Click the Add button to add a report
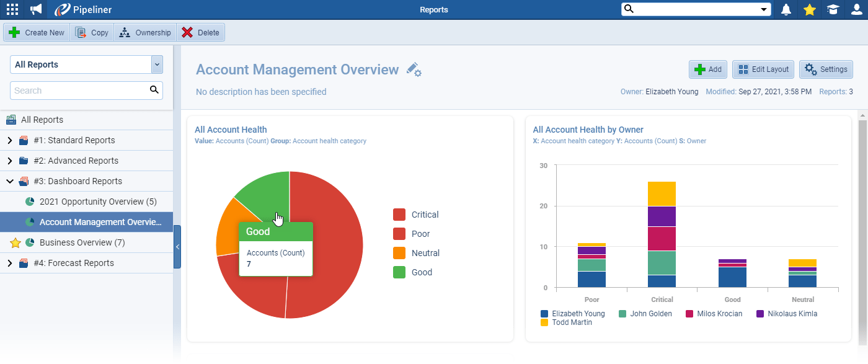The image size is (868, 364). (707, 69)
